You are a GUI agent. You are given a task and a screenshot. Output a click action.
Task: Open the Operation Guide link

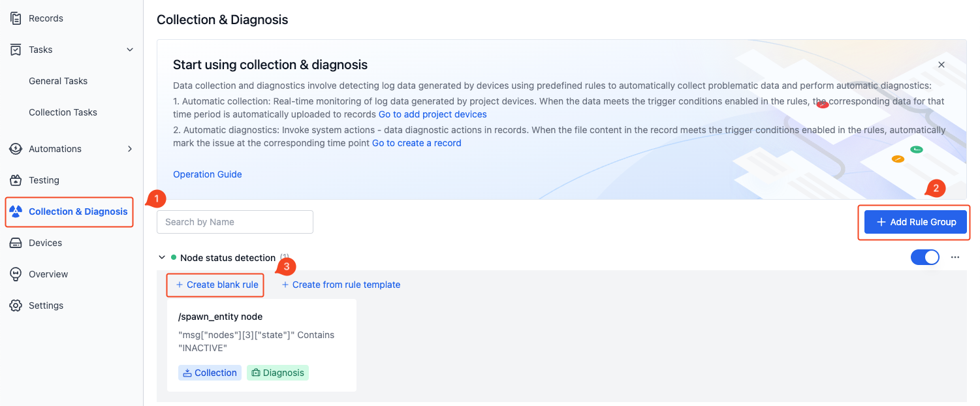(x=208, y=174)
